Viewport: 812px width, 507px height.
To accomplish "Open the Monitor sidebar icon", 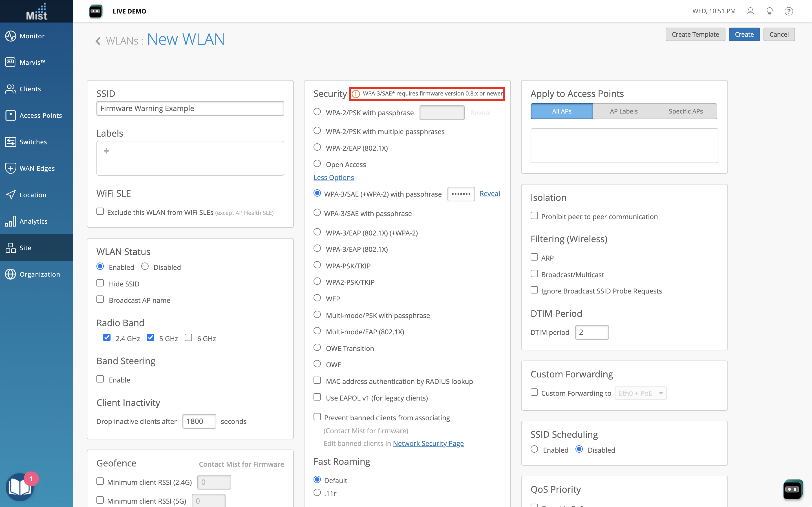I will [10, 36].
